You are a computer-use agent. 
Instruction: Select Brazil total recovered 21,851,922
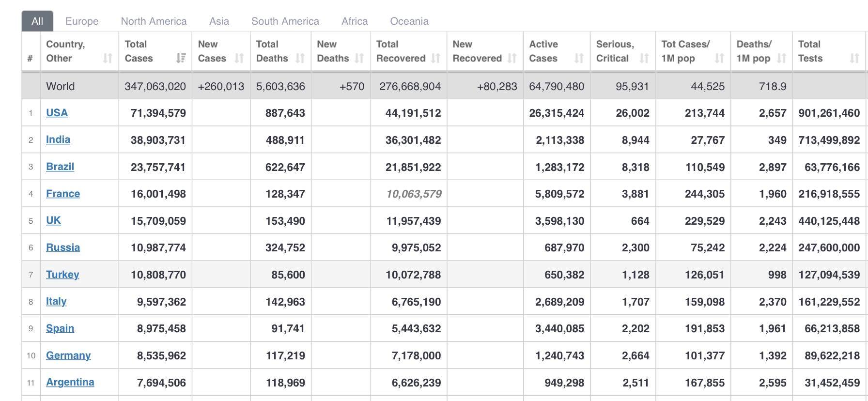click(x=413, y=167)
